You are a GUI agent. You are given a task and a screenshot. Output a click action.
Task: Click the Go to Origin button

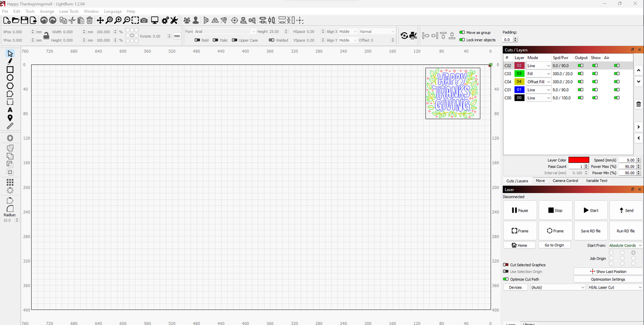coord(554,245)
